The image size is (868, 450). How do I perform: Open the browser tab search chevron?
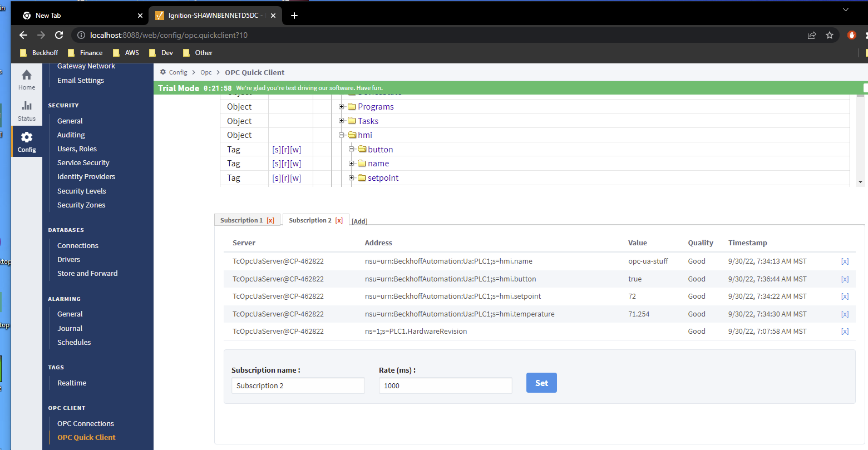tap(845, 9)
